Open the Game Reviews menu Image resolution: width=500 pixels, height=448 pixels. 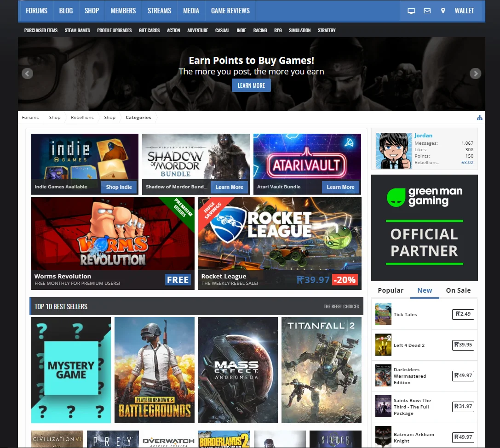pyautogui.click(x=230, y=11)
